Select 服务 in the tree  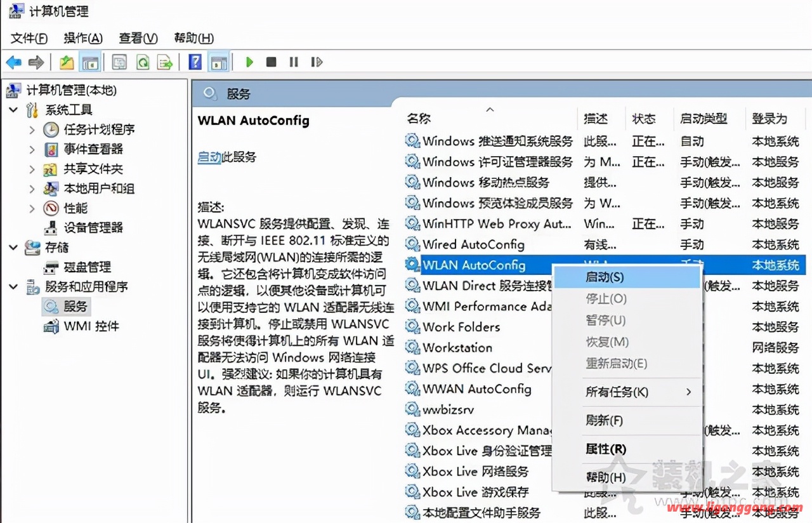coord(66,307)
